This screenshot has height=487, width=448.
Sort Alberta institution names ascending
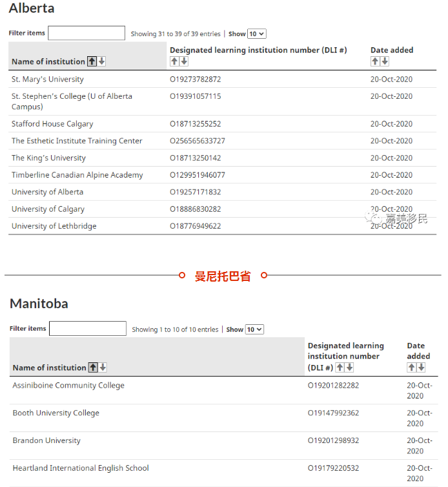point(92,61)
